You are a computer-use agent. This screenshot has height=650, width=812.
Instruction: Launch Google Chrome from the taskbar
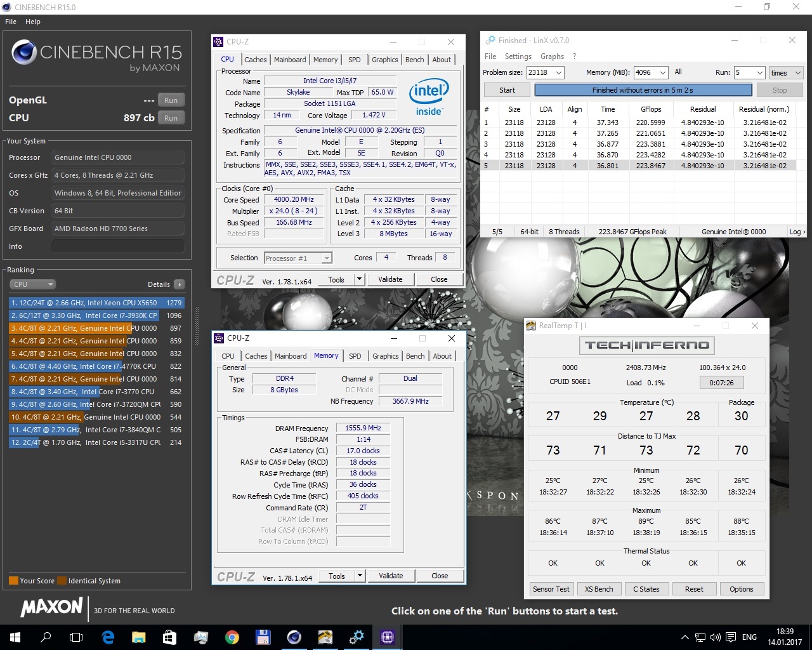[232, 637]
